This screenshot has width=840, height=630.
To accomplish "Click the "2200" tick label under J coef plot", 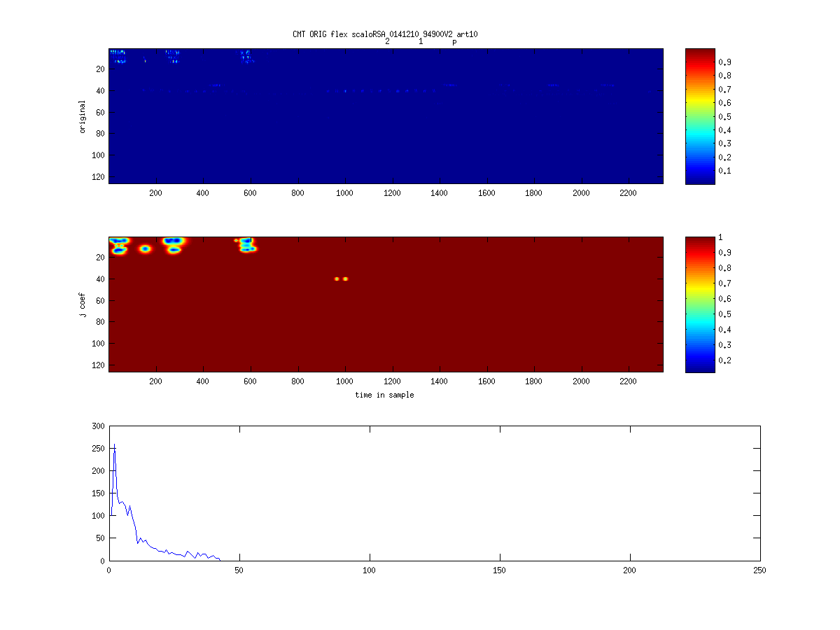I will click(x=628, y=382).
